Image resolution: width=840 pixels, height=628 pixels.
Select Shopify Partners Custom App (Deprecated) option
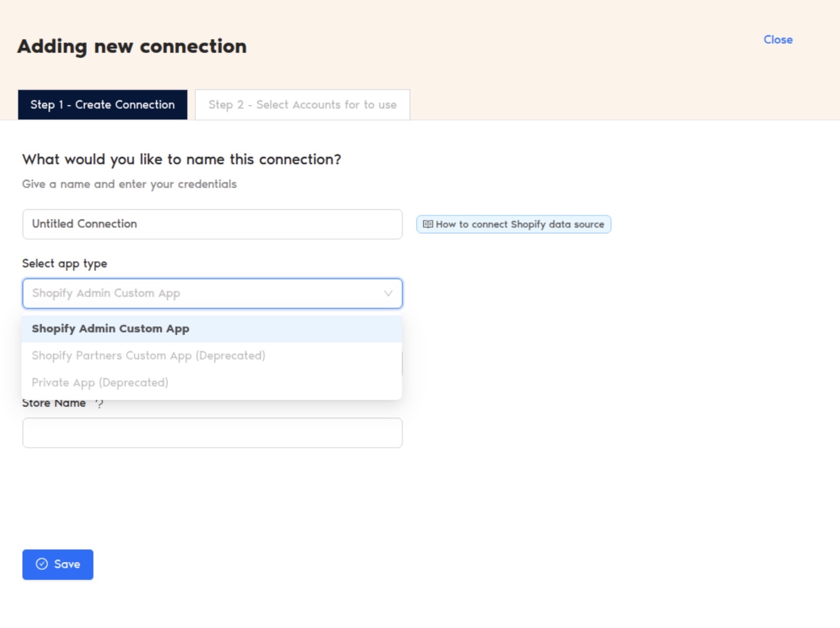pyautogui.click(x=149, y=356)
